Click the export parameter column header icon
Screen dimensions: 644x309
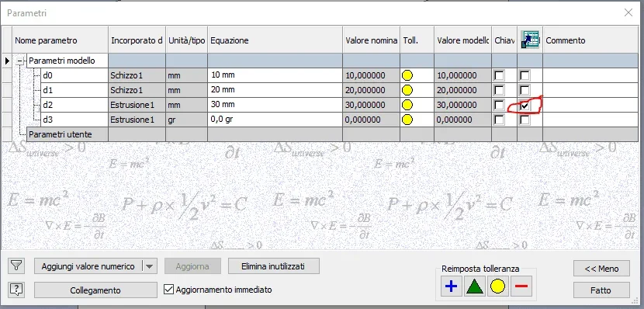pyautogui.click(x=530, y=40)
